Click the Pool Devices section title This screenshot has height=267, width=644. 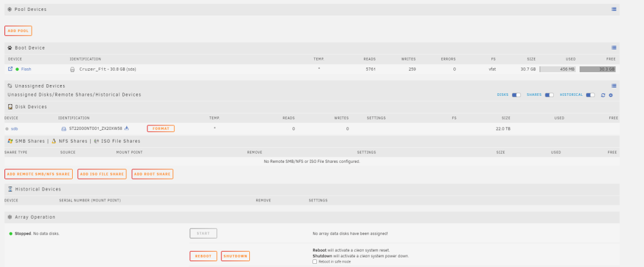click(30, 9)
